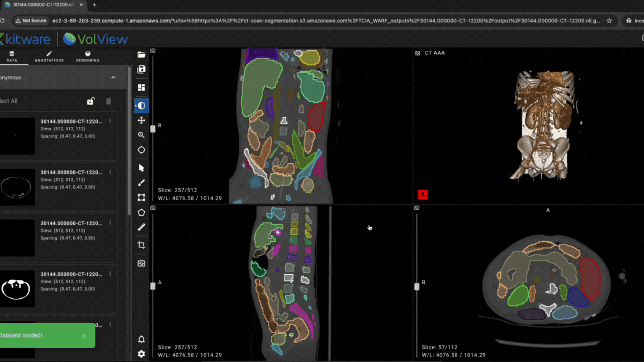Open options menu of fifth partially hidden dataset
This screenshot has width=644, height=362.
(x=110, y=325)
